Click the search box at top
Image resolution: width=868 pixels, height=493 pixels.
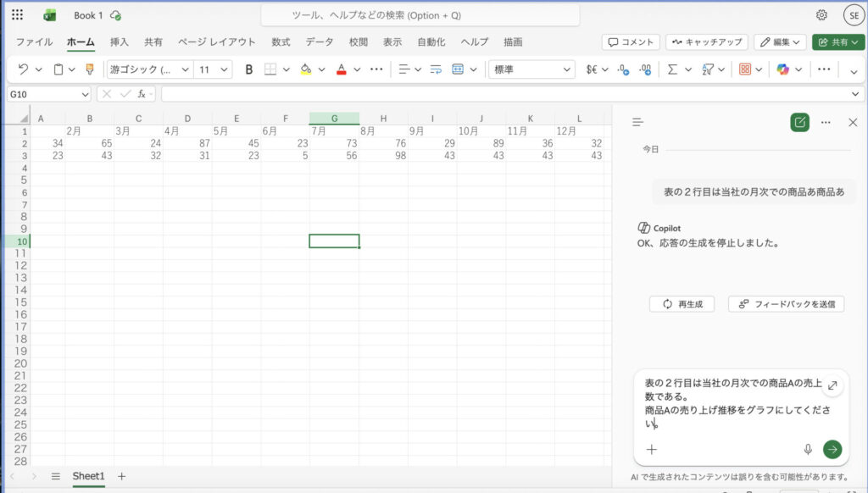[x=420, y=15]
